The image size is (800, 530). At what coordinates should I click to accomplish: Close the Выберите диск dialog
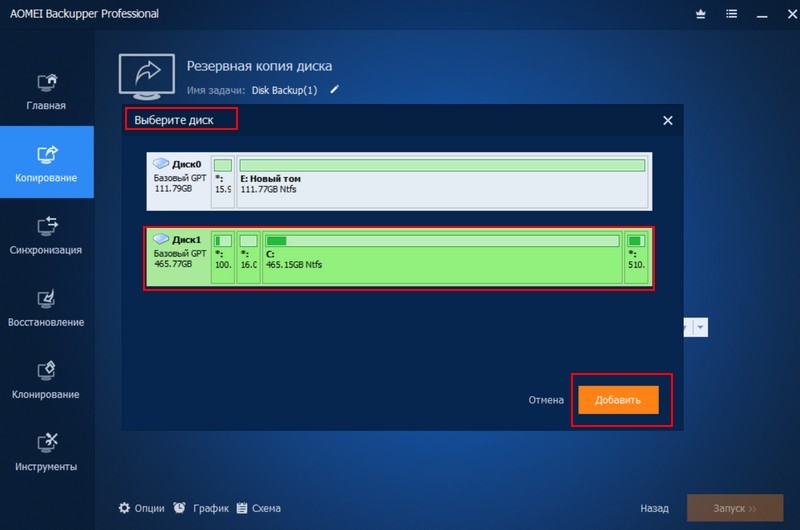click(668, 120)
